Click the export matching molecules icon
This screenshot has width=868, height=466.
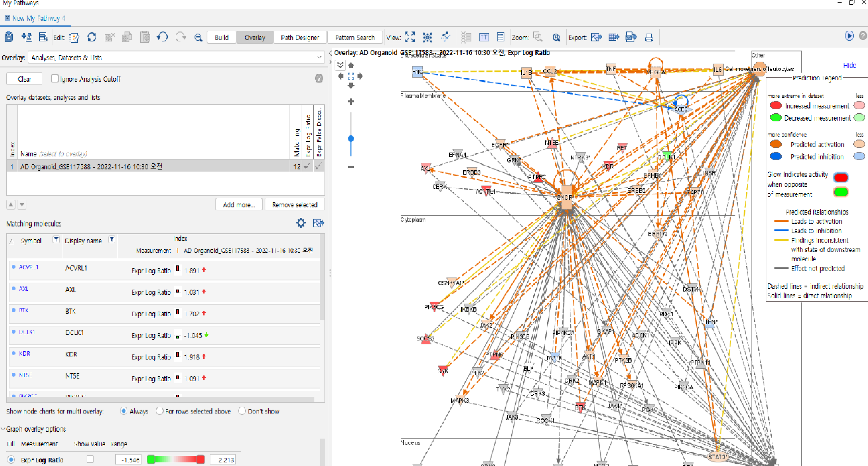point(318,223)
